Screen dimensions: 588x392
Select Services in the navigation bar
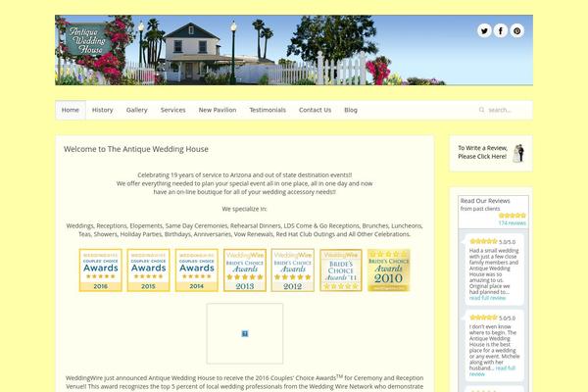[173, 110]
